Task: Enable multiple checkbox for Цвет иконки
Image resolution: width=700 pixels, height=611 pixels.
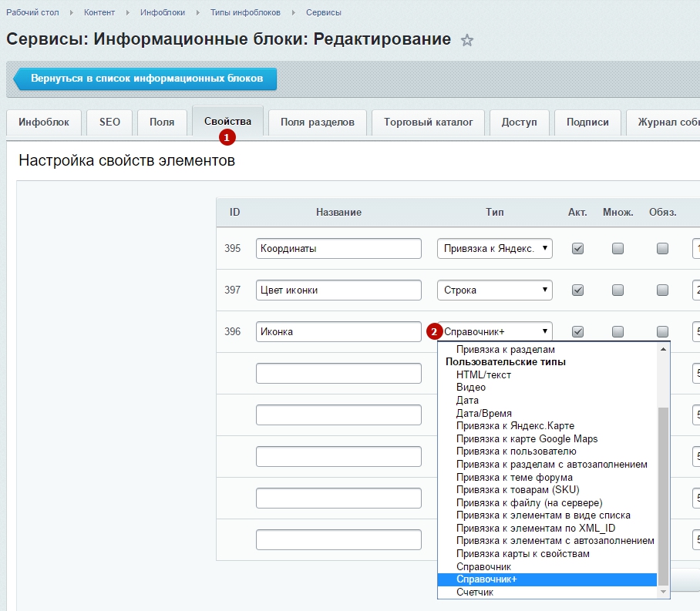Action: 618,290
